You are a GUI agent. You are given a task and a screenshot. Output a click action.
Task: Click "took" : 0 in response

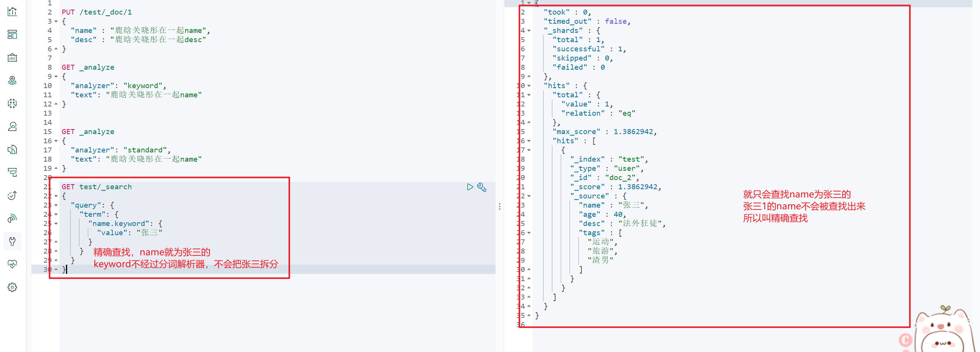[x=567, y=12]
